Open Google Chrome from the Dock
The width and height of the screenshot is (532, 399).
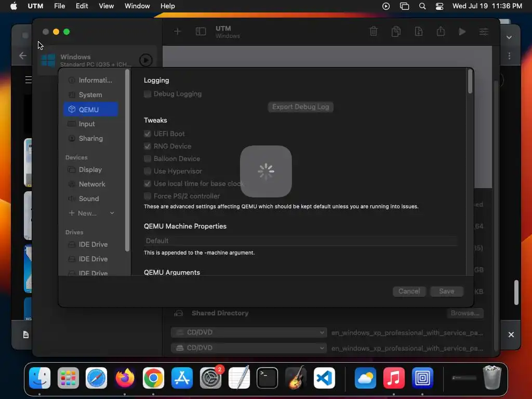pos(153,378)
